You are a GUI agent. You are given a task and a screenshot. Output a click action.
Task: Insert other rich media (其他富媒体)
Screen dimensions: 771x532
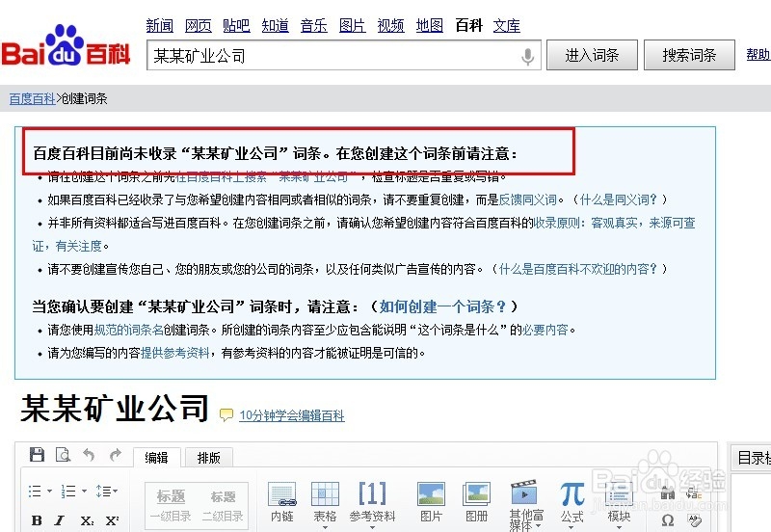526,505
